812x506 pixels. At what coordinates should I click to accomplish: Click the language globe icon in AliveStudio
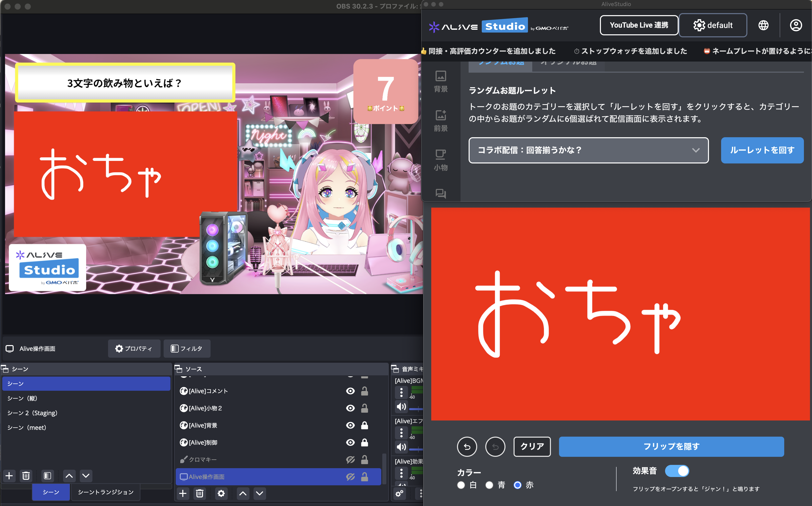(x=764, y=25)
